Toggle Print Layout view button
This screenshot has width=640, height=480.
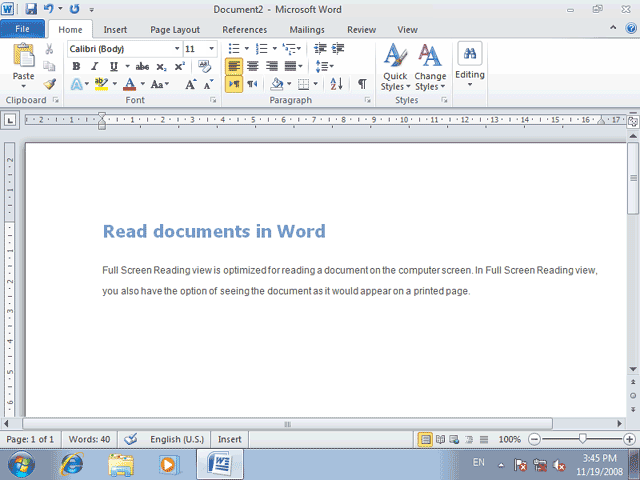(425, 440)
